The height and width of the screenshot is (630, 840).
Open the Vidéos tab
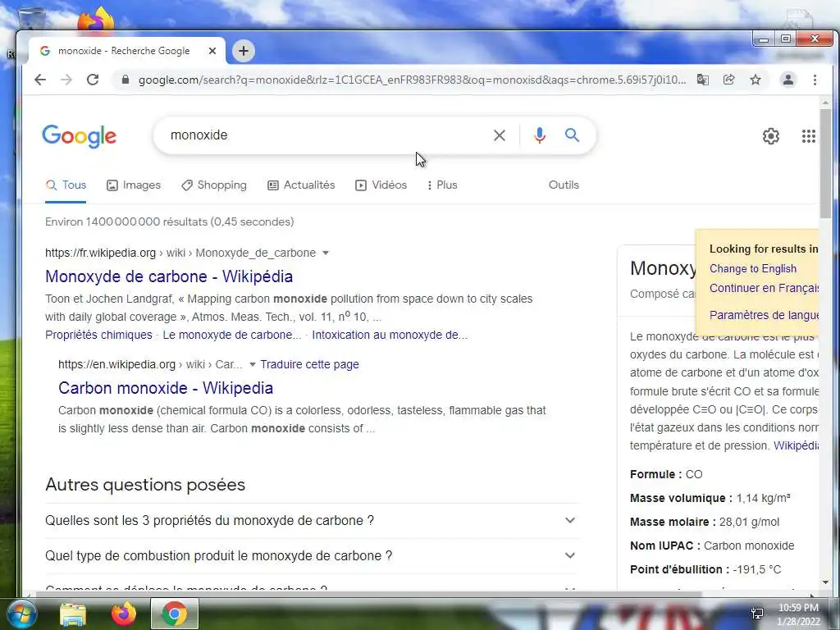tap(381, 185)
